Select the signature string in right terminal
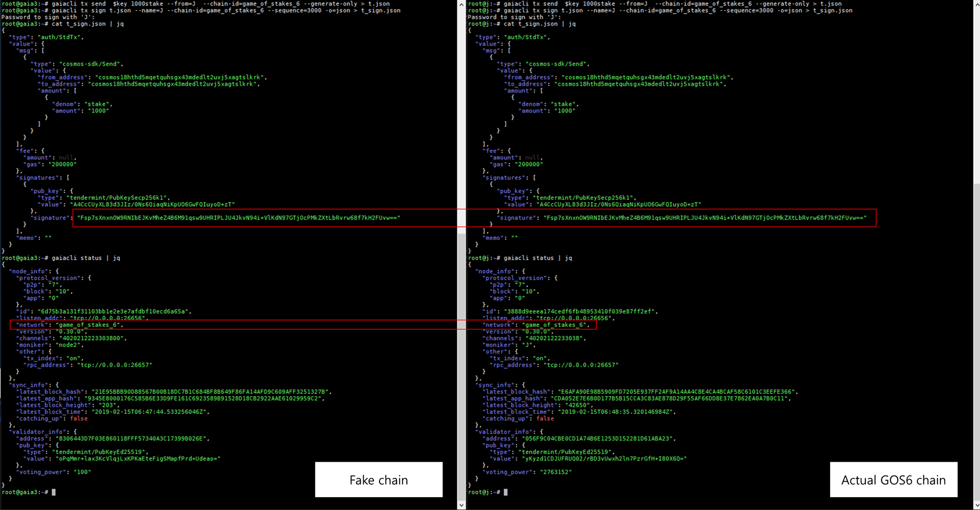 [x=705, y=218]
